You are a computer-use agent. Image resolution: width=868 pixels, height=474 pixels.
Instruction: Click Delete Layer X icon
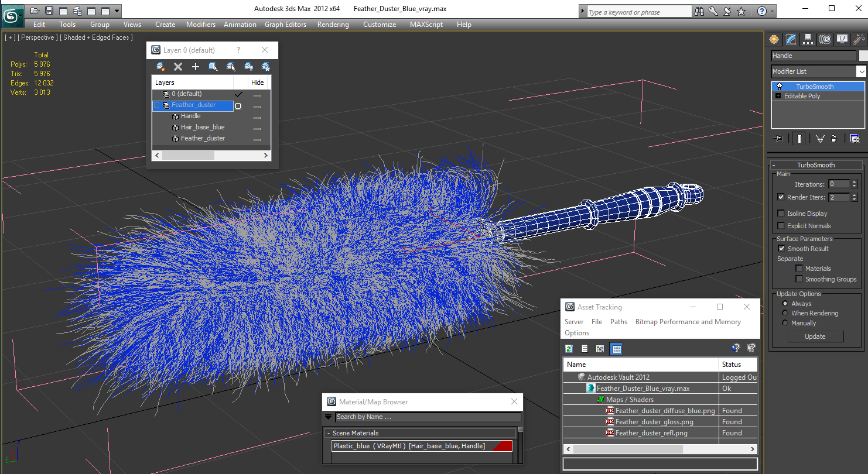pos(178,67)
